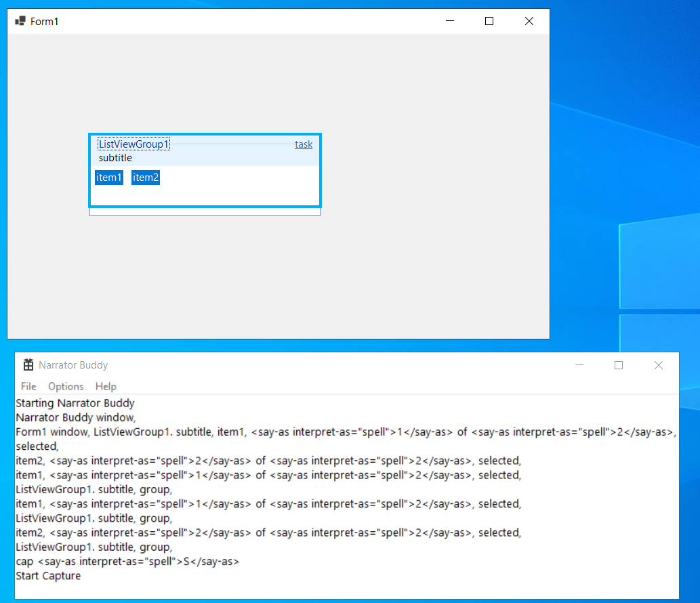Open the File menu in Narrator Buddy
Screen dimensions: 700x603
28,386
